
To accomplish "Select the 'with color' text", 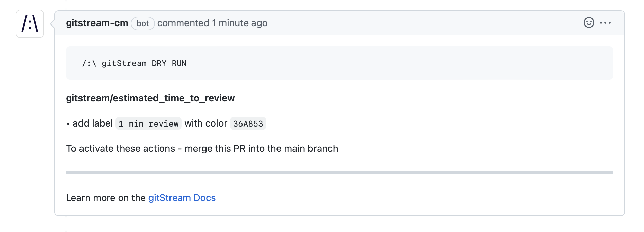I will 206,123.
